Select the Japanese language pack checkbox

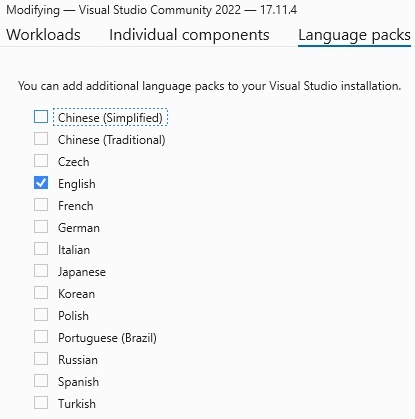click(41, 271)
